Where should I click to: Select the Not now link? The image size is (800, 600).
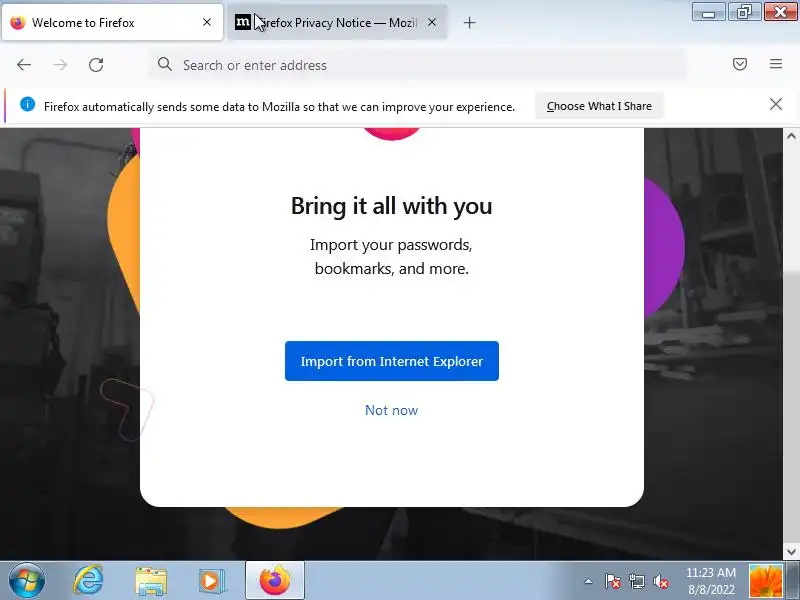click(x=391, y=410)
